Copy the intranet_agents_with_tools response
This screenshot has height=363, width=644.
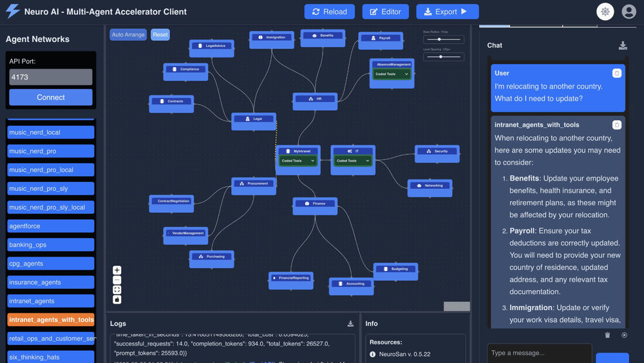pos(616,125)
